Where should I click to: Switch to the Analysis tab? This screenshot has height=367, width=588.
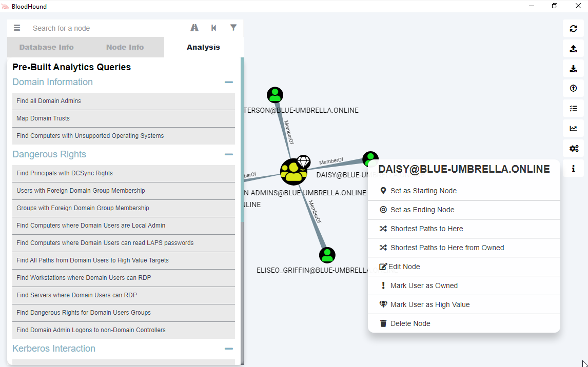point(203,47)
